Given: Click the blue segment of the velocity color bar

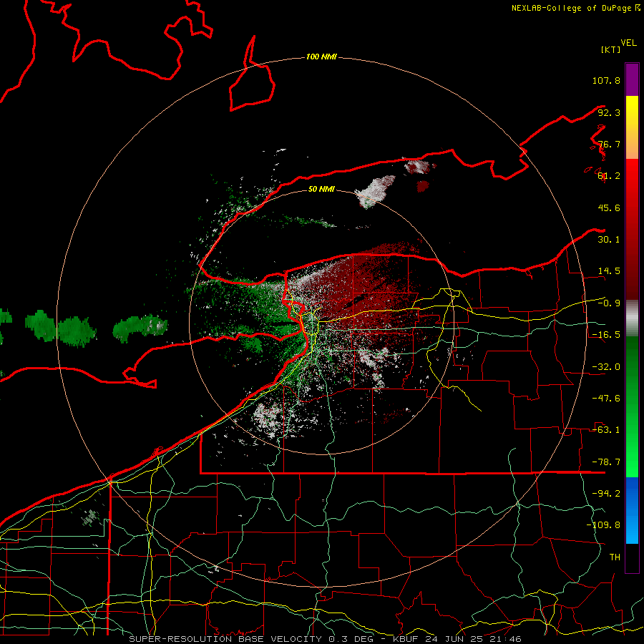Looking at the screenshot, I should pos(632,510).
